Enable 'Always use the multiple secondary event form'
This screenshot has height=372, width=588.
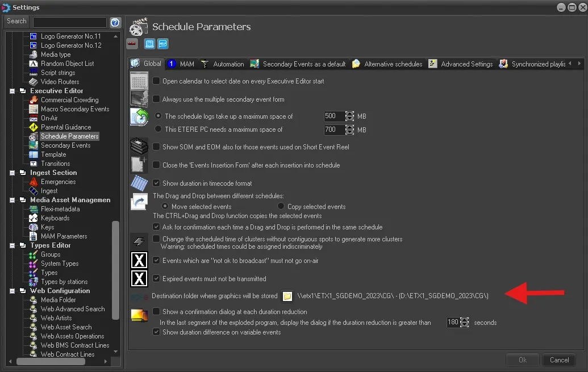[156, 99]
